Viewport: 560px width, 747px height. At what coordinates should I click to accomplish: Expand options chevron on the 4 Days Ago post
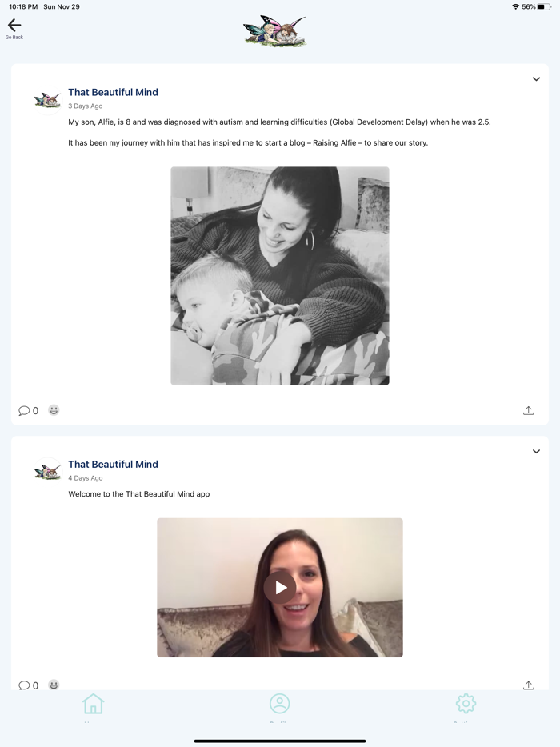pyautogui.click(x=536, y=451)
